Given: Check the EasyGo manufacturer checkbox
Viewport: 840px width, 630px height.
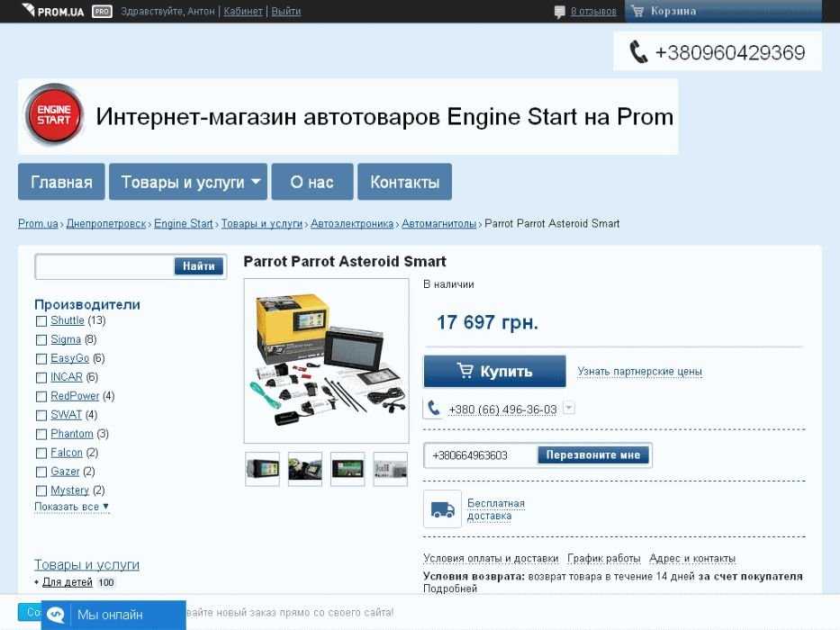Looking at the screenshot, I should (41, 358).
